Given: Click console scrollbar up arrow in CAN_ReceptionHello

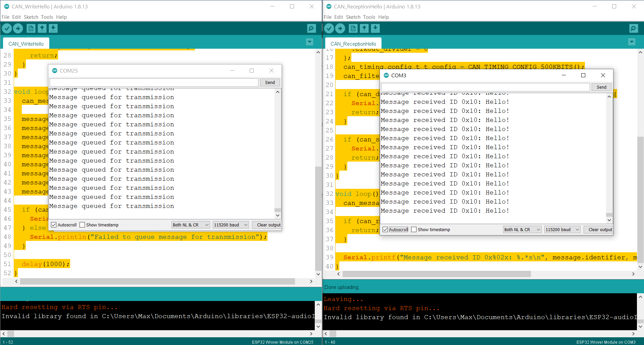Looking at the screenshot, I should [640, 297].
